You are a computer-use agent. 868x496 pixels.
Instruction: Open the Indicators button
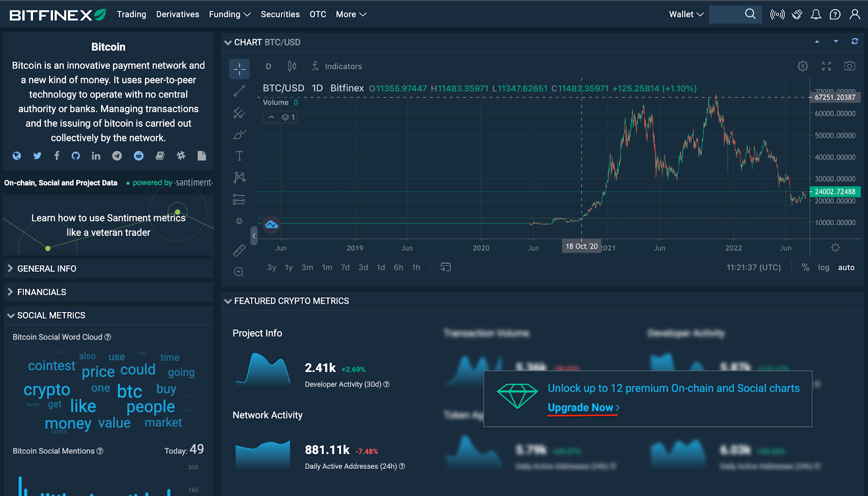pos(337,66)
